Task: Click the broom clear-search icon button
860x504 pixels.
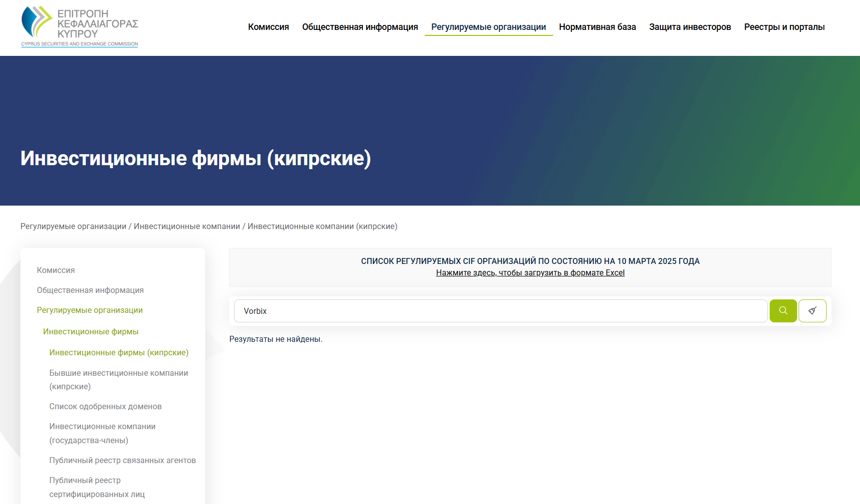Action: point(813,311)
